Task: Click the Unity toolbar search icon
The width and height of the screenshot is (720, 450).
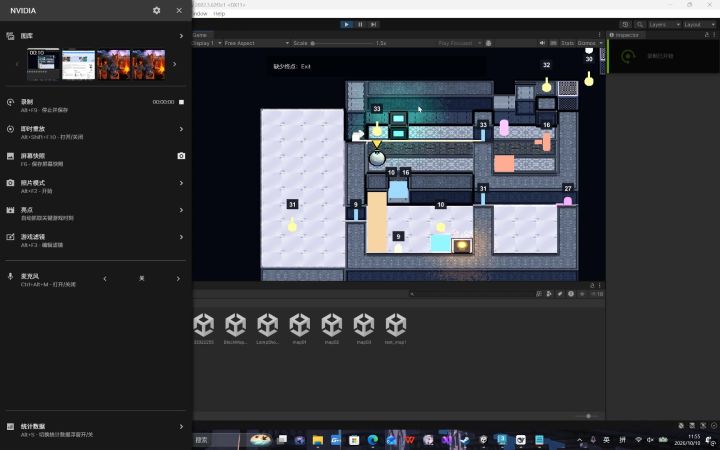Action: (x=640, y=24)
